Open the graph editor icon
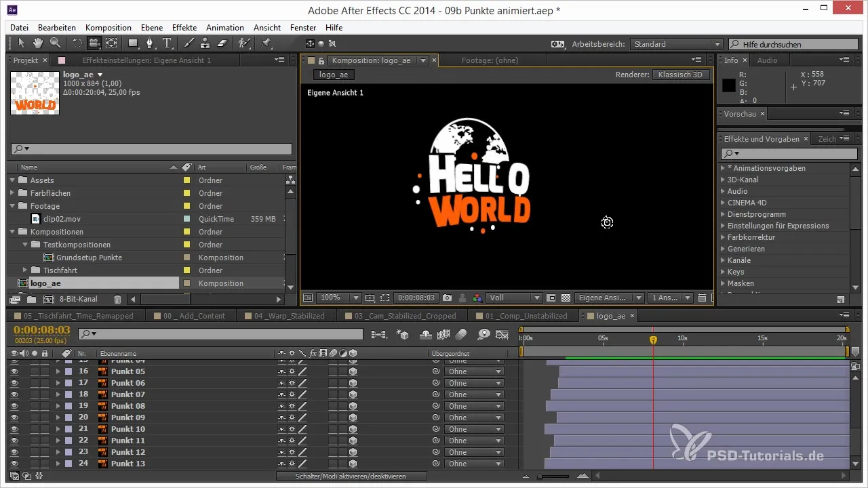 pos(502,334)
